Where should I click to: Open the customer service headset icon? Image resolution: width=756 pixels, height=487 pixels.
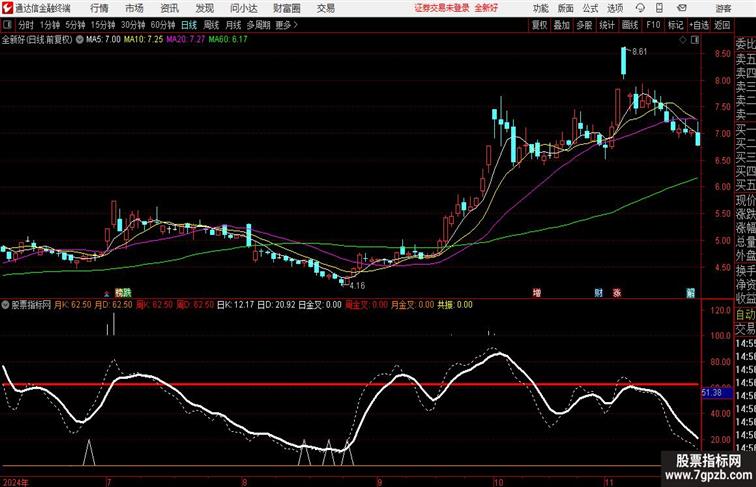(x=640, y=8)
